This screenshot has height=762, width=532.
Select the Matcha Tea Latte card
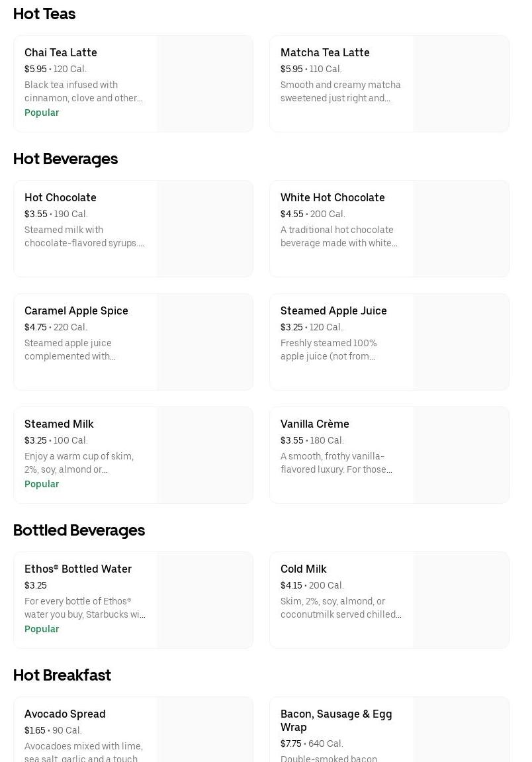[x=325, y=53]
